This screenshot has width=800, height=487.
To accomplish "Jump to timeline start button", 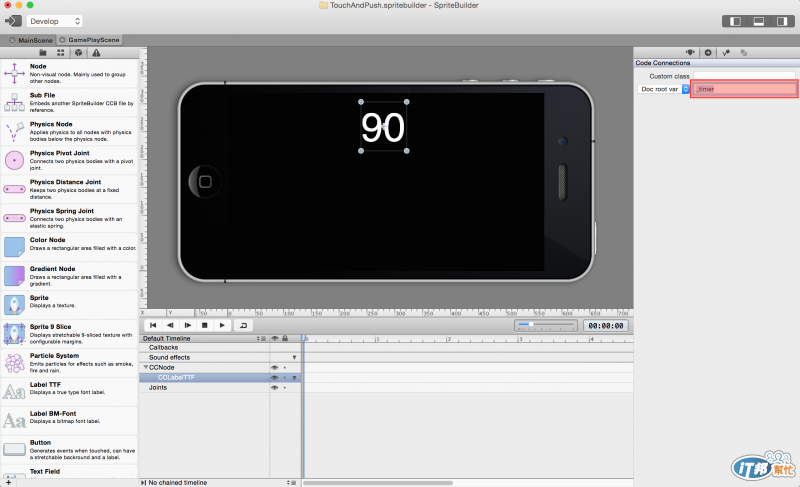I will (x=153, y=325).
